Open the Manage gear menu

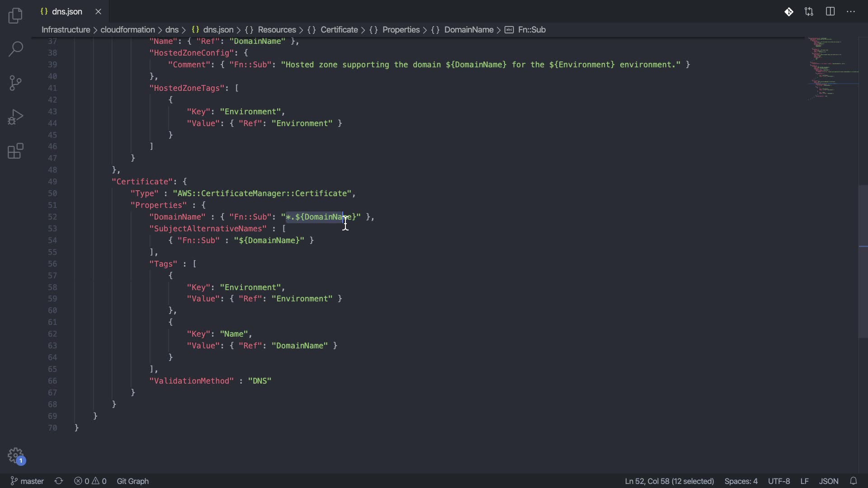tap(15, 455)
